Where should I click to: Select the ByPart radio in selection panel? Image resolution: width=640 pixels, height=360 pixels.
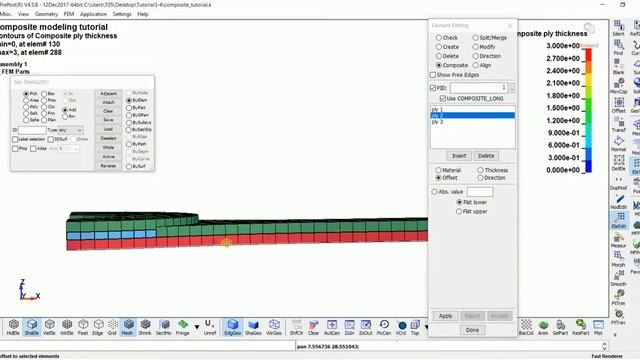129,108
